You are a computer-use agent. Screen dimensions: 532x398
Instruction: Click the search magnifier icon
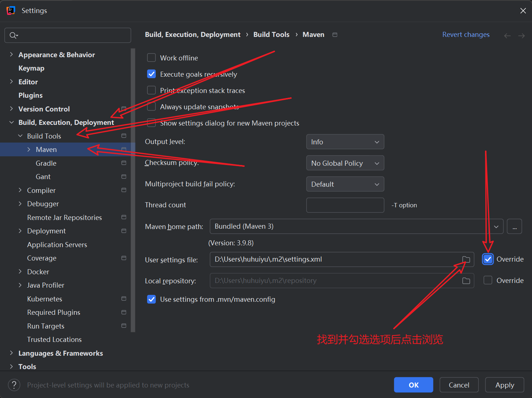(x=13, y=35)
